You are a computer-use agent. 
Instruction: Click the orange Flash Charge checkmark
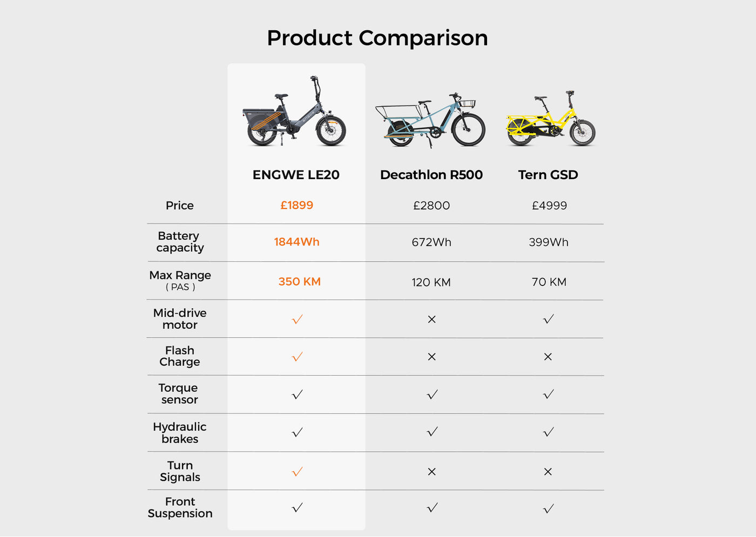tap(297, 357)
